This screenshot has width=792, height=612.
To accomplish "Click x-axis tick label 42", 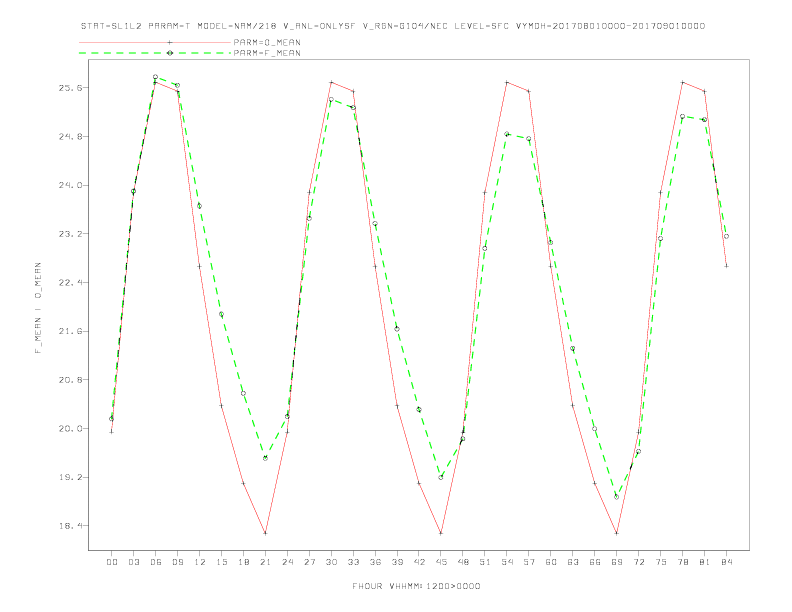I will (419, 562).
